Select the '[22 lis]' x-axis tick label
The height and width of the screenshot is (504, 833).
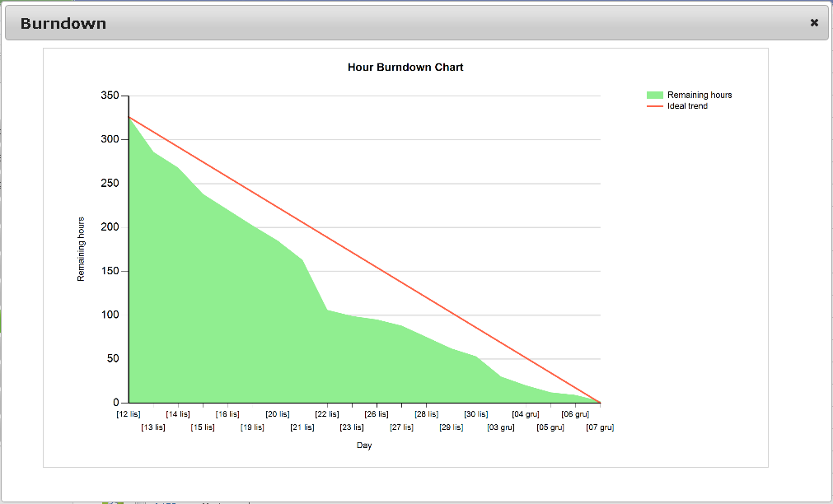(327, 414)
